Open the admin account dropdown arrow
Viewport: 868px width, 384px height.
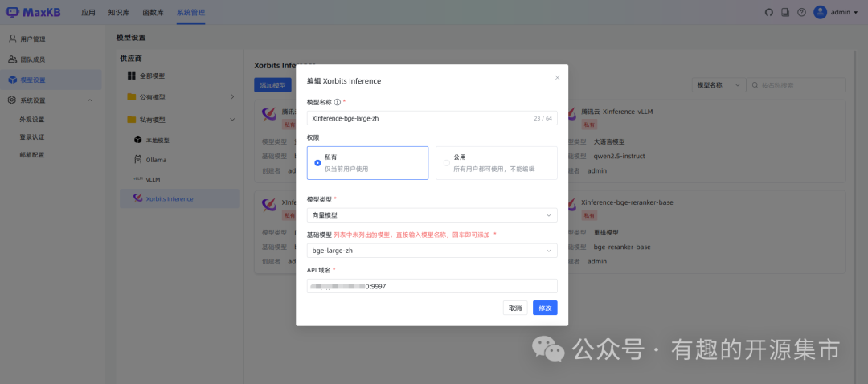tap(856, 13)
